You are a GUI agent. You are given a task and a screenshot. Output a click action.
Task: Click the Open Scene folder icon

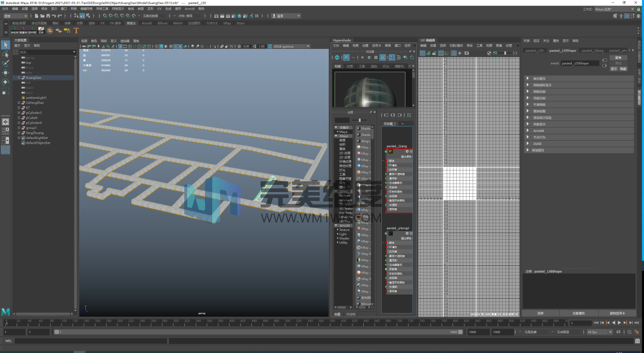[42, 16]
